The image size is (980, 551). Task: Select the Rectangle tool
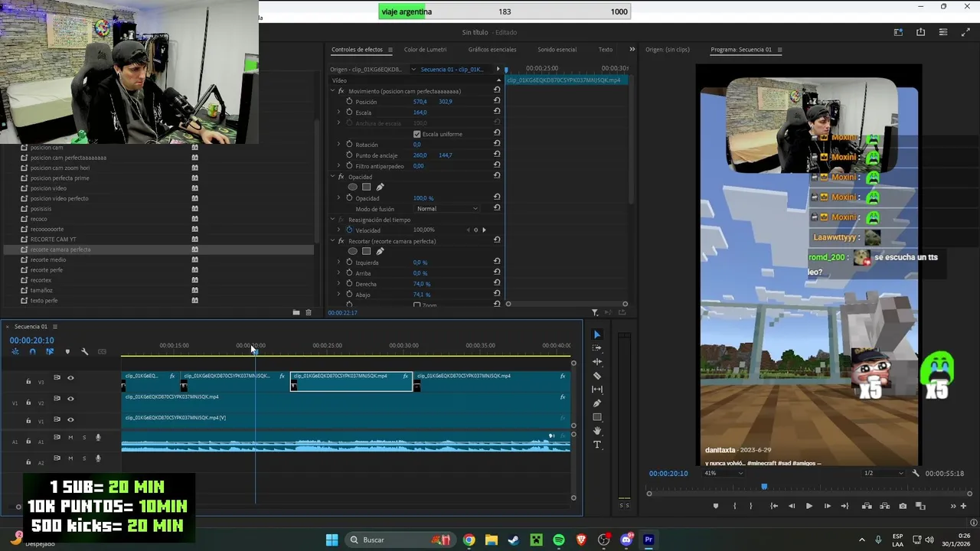point(597,417)
